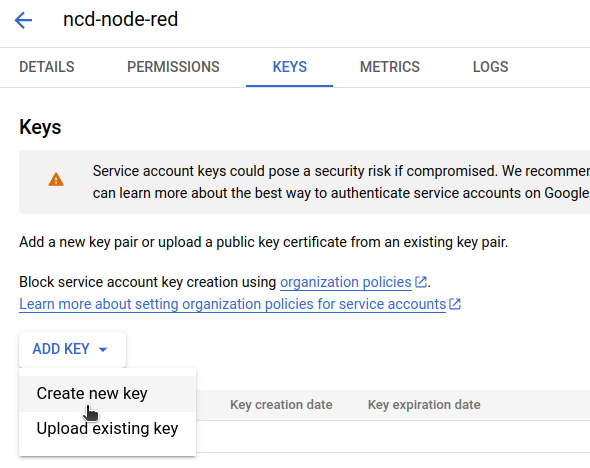Expand the ADD KEY dropdown arrow
The image size is (590, 468).
pyautogui.click(x=103, y=349)
